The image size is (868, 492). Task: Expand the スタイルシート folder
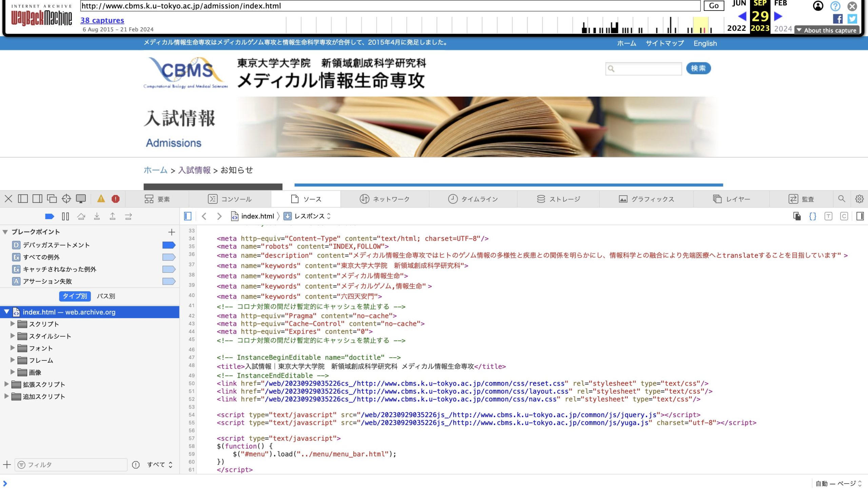click(x=13, y=336)
